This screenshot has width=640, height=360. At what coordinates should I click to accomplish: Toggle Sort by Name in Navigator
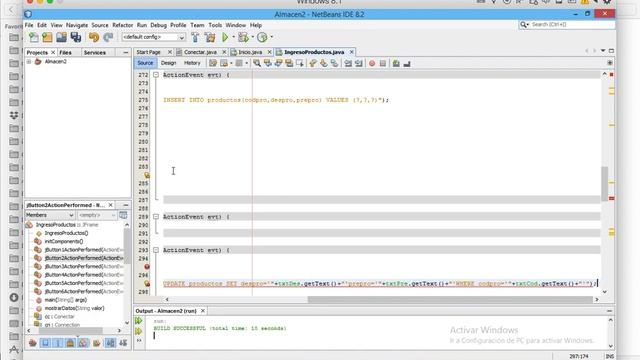110,343
